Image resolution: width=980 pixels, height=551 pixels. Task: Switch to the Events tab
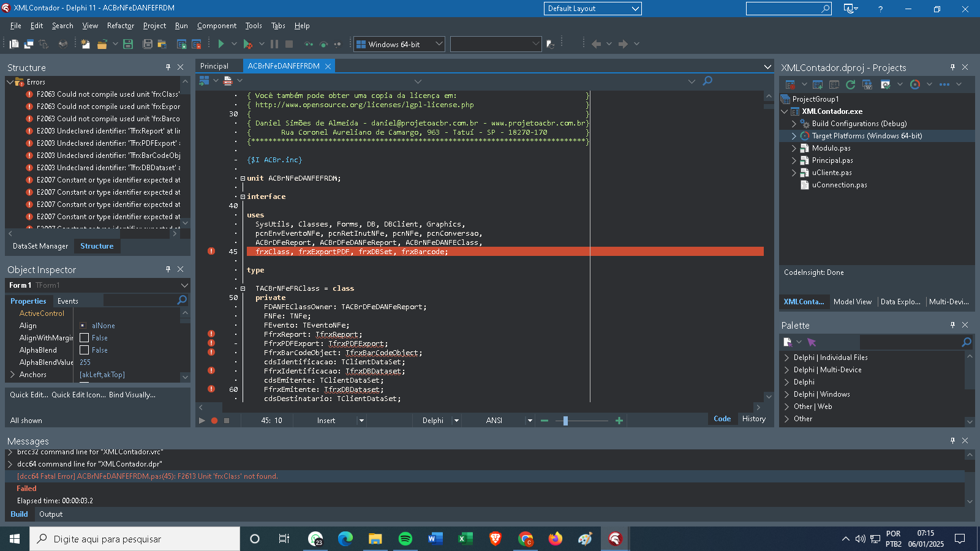tap(68, 301)
